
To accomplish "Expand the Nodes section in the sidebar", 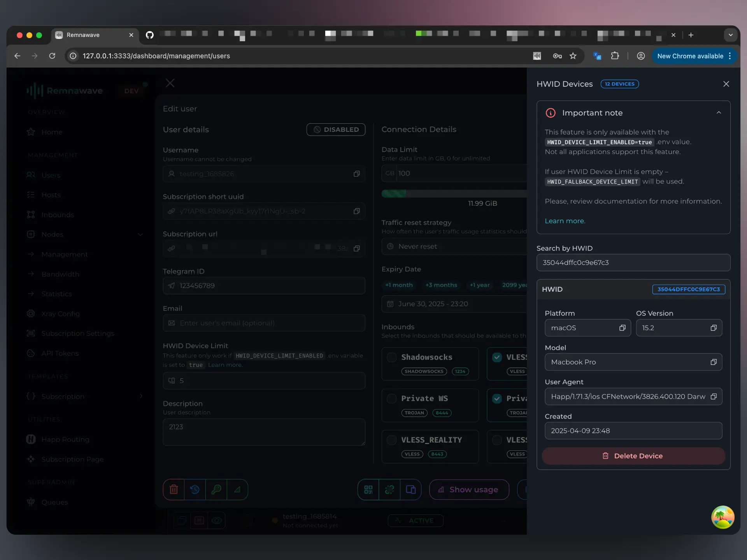I will point(140,234).
